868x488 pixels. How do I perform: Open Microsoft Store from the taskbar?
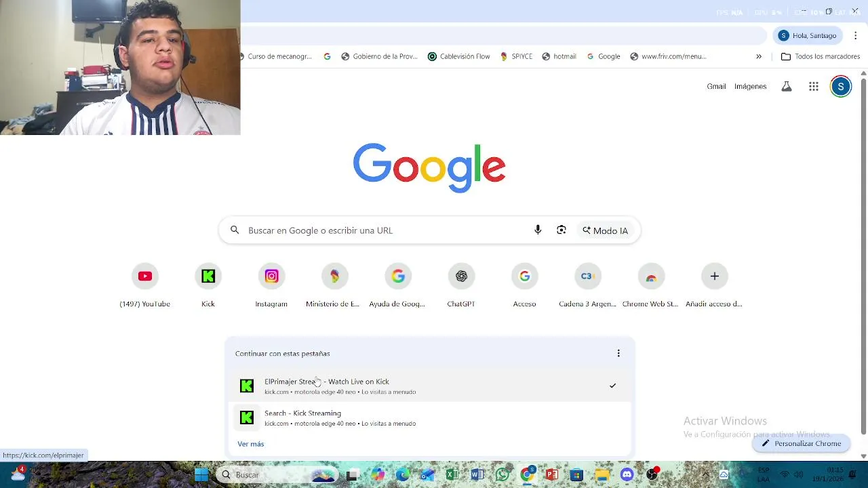click(x=577, y=474)
